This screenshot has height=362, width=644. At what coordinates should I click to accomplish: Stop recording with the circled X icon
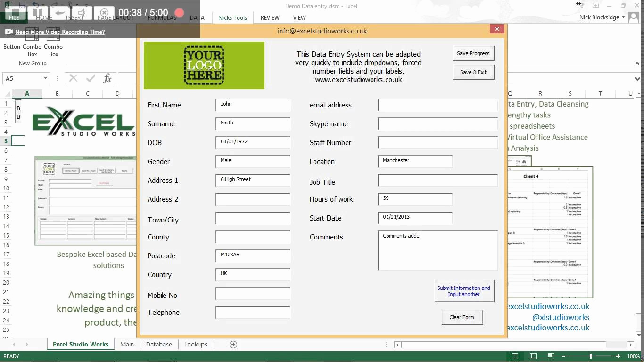[104, 13]
